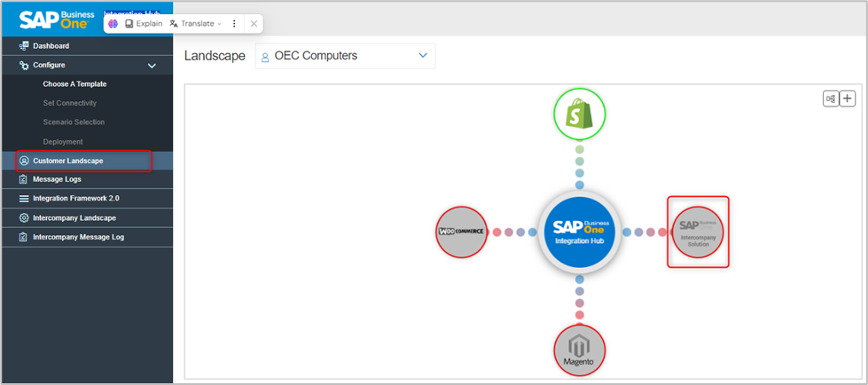
Task: Click the Intercompany Solution node
Action: (x=698, y=232)
